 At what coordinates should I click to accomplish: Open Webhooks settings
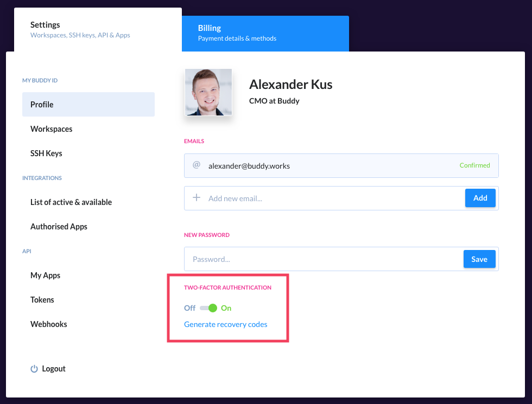tap(48, 324)
